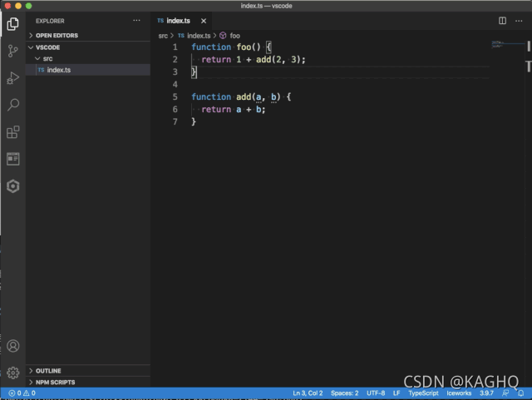Change indentation via Spaces: 2

[345, 393]
